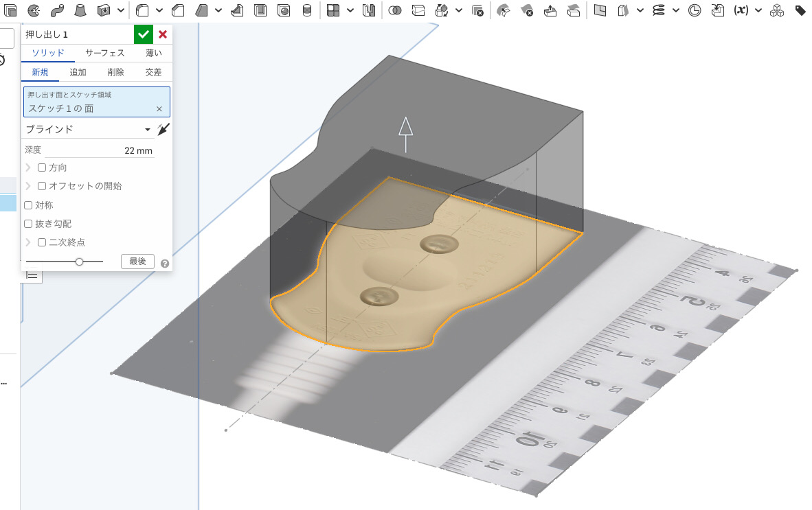Choose the Chamfer tool
812x510 pixels.
coord(178,10)
